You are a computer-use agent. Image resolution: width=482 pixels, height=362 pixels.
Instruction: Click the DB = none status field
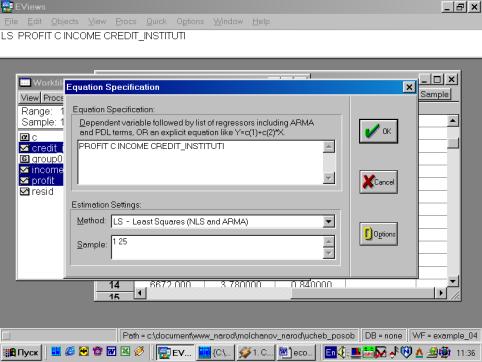pyautogui.click(x=383, y=336)
